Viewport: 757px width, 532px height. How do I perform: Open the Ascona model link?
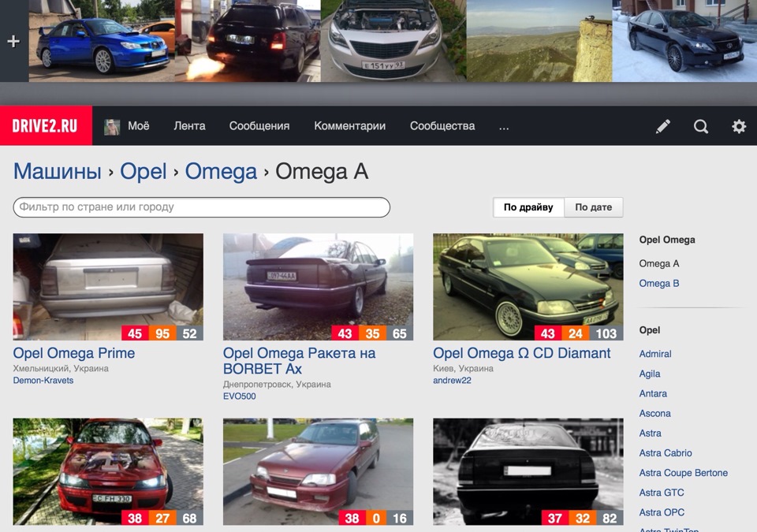(x=654, y=413)
